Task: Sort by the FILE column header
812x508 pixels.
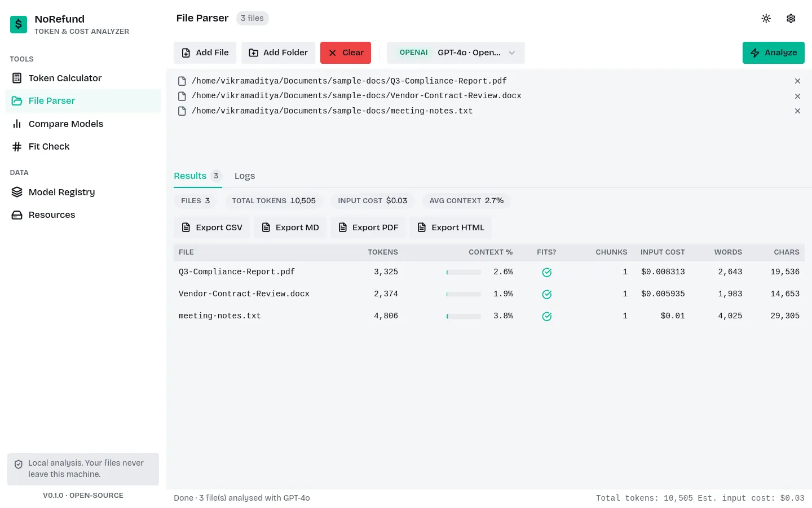Action: [186, 252]
